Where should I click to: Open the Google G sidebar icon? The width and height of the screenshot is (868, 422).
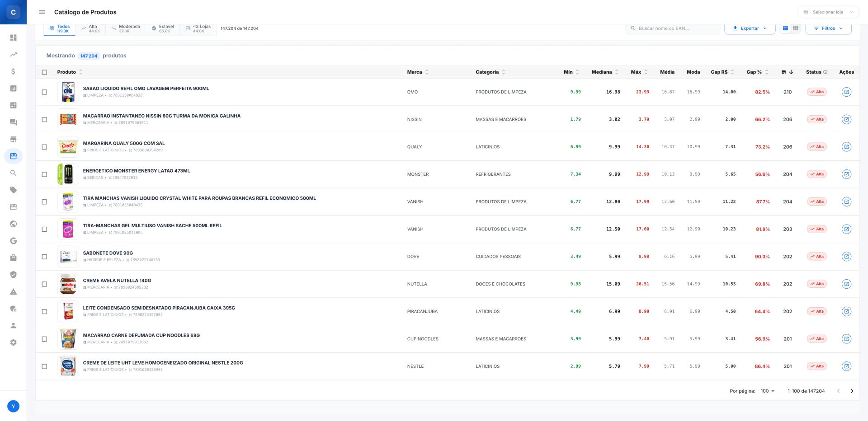click(x=13, y=241)
